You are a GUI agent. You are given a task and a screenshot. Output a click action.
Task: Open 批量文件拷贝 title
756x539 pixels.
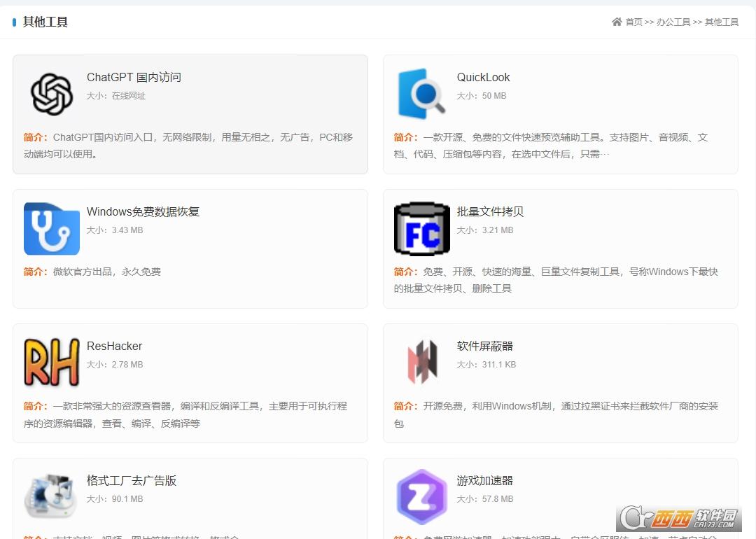(490, 211)
